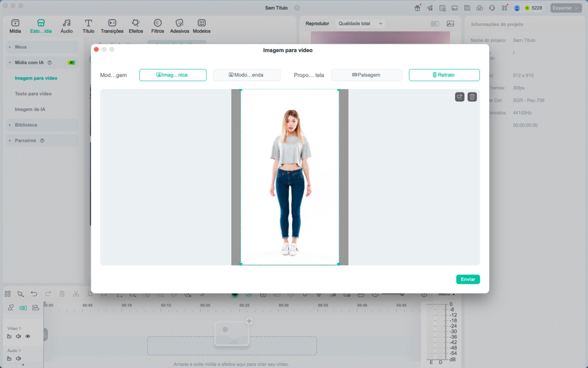Close the Imagem para vídeo dialog
Screen dimensions: 588x368
(x=96, y=49)
